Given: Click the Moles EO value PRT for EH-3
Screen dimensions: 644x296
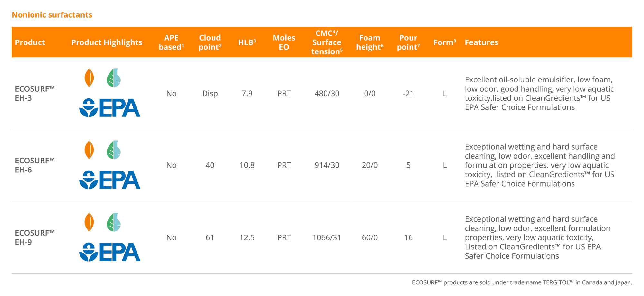Looking at the screenshot, I should click(x=284, y=94).
